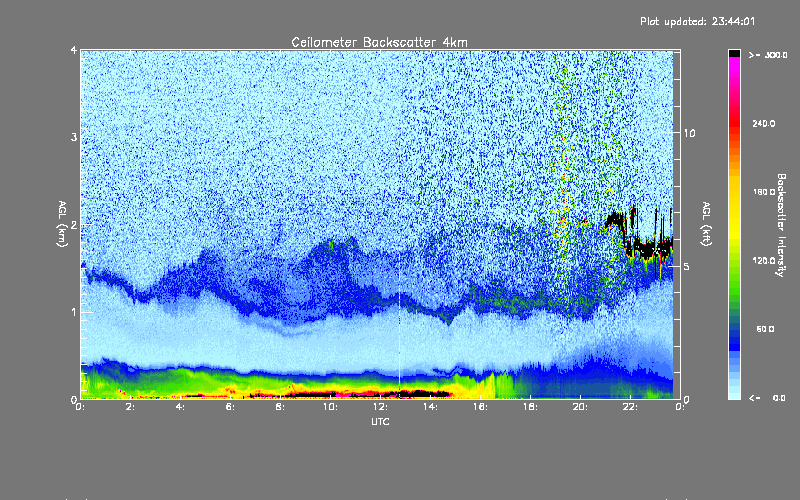Click the '8:' tick on the UTC axis
800x500 pixels.
tap(281, 407)
